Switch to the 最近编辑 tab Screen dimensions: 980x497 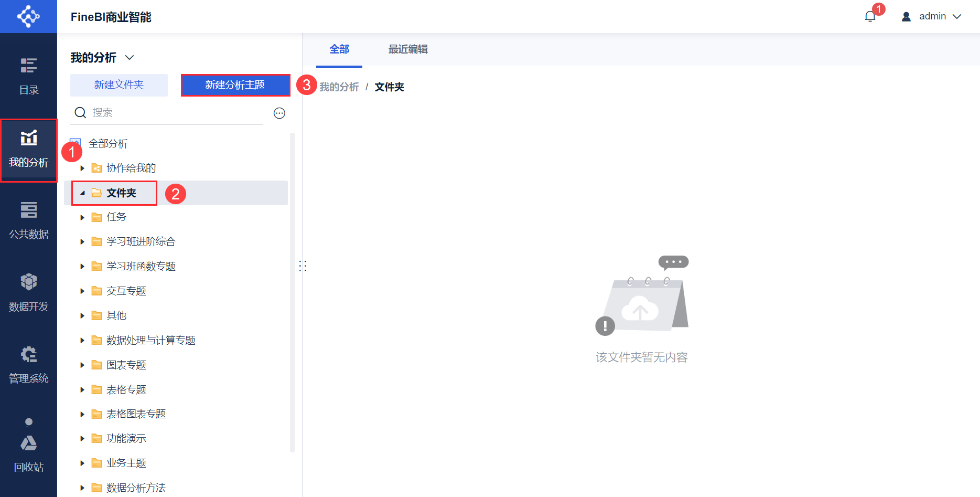tap(408, 49)
